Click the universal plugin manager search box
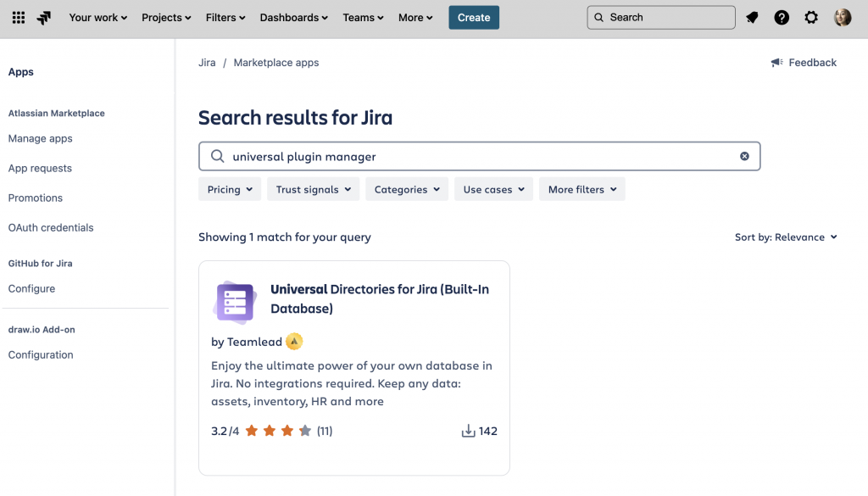The width and height of the screenshot is (868, 496). 480,156
